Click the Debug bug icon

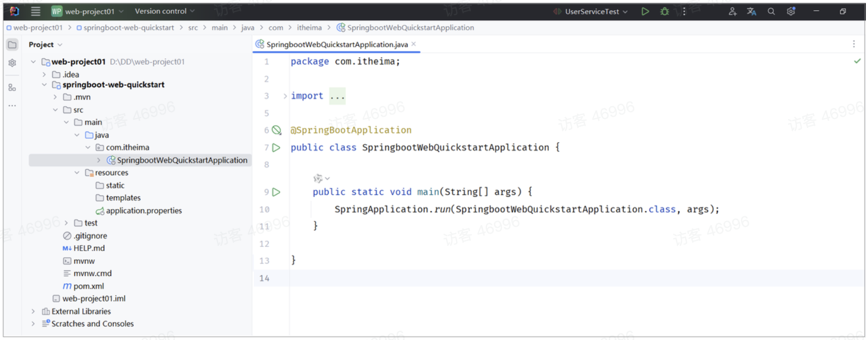click(x=665, y=11)
